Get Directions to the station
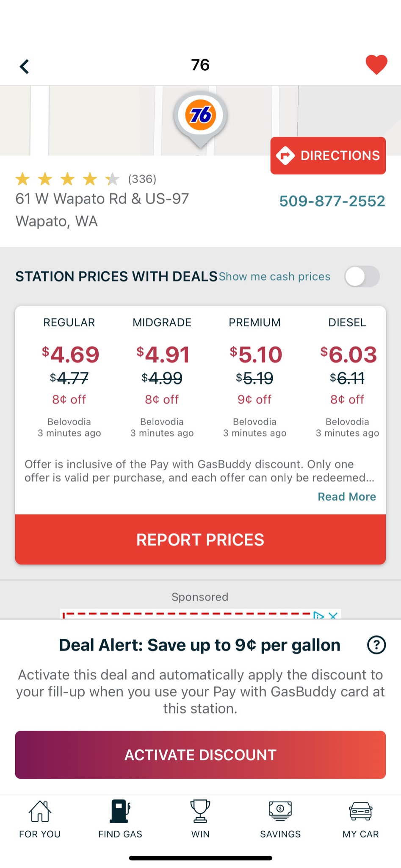 (x=328, y=156)
